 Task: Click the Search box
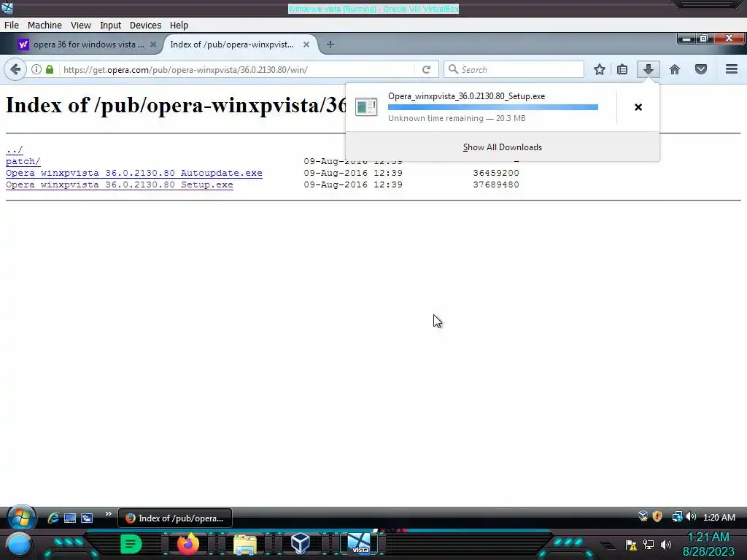514,69
